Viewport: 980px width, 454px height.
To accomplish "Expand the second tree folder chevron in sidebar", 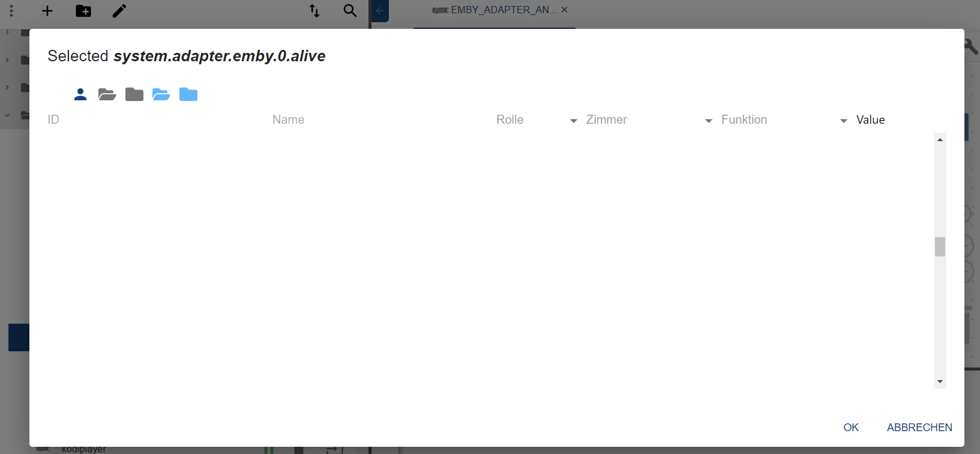I will [x=7, y=60].
